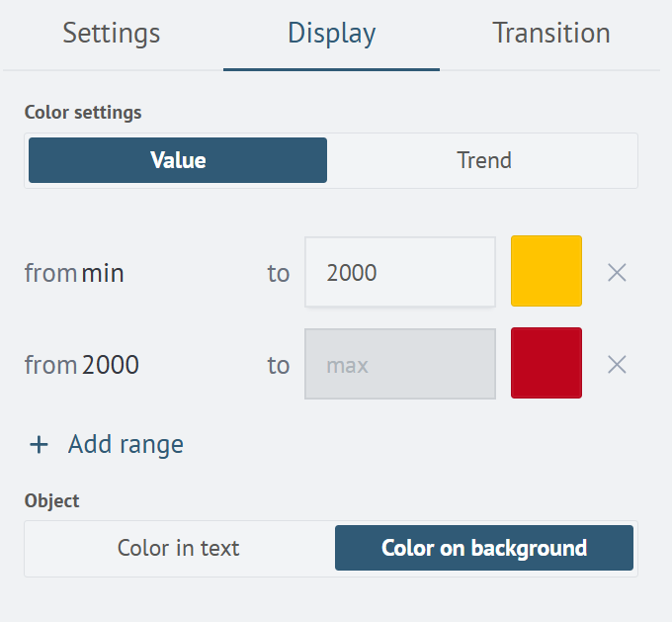Click the Object section heading
The height and width of the screenshot is (622, 672).
click(x=51, y=501)
